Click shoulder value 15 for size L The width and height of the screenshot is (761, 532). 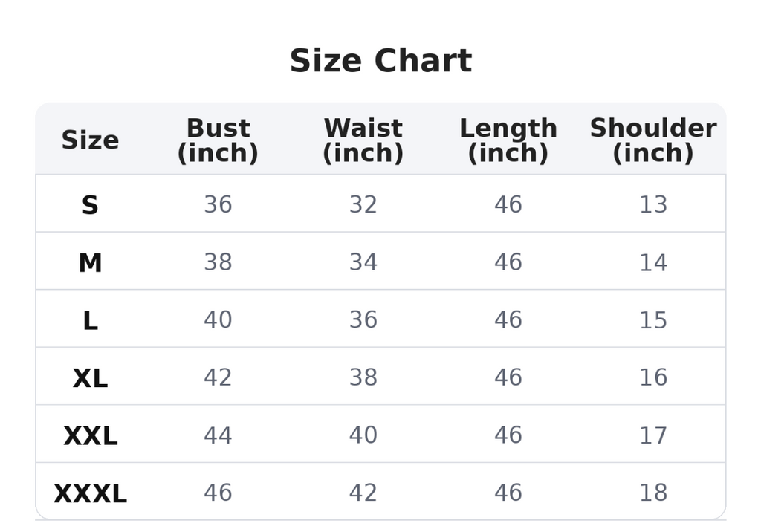[x=653, y=320]
